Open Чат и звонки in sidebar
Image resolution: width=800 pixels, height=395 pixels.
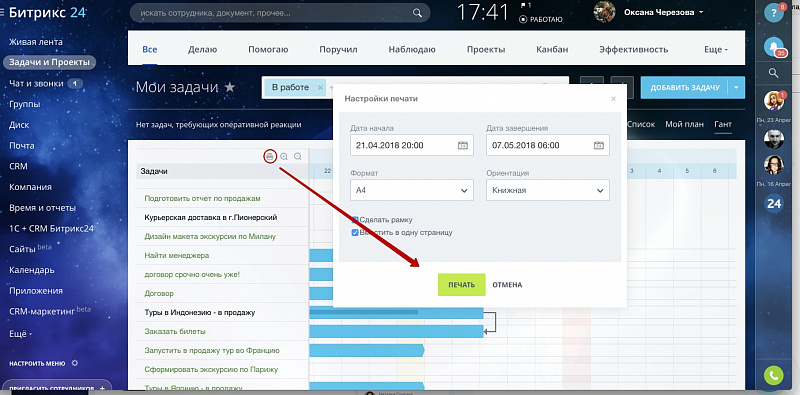click(36, 83)
